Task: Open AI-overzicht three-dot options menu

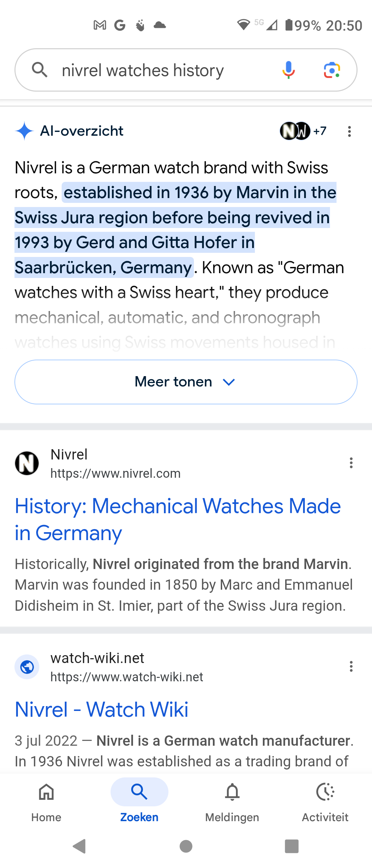Action: click(349, 131)
